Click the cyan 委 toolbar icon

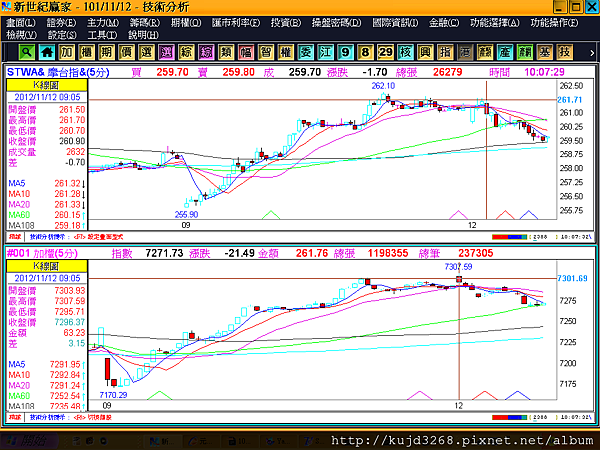[x=306, y=52]
